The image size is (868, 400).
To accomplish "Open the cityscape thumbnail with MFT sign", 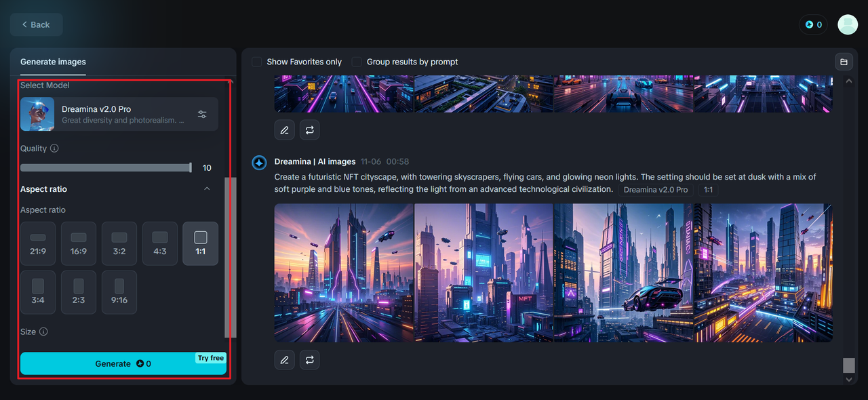I will 484,273.
